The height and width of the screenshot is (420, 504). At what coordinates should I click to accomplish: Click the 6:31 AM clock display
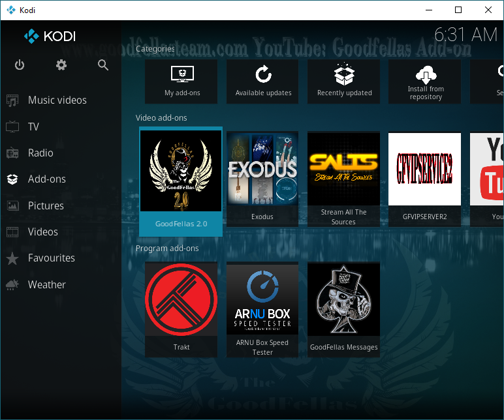coord(465,35)
